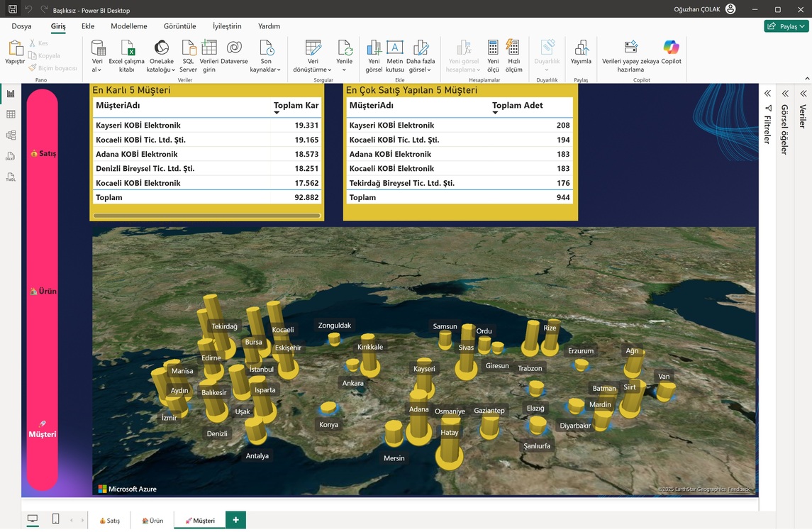
Task: Select mobile layout icon at bottom
Action: (x=56, y=519)
